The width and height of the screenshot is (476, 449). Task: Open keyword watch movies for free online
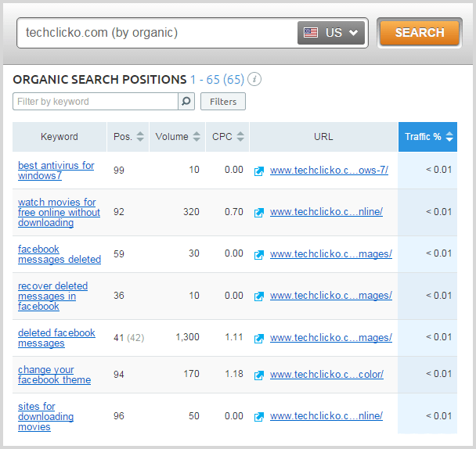[59, 212]
